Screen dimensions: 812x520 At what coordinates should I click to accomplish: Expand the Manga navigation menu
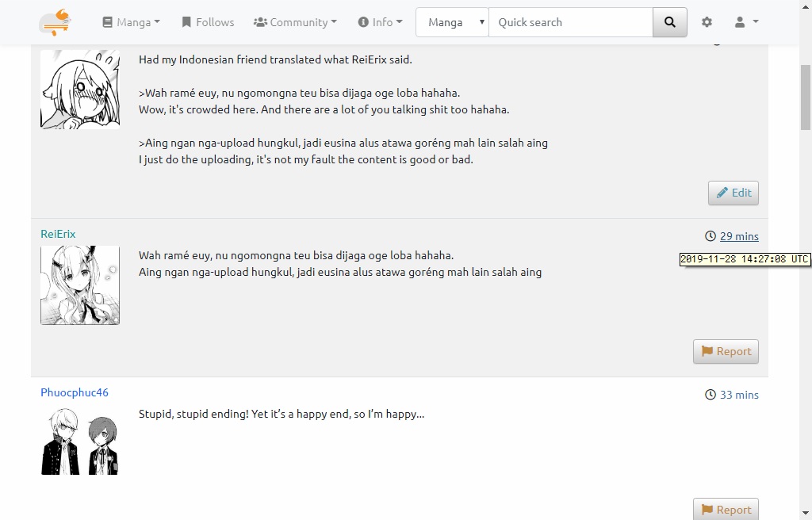(x=132, y=22)
